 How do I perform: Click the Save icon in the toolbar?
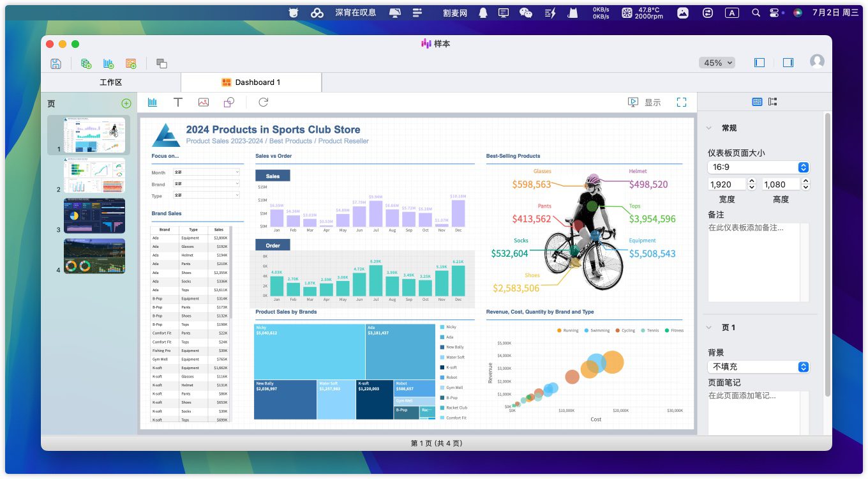click(x=56, y=63)
